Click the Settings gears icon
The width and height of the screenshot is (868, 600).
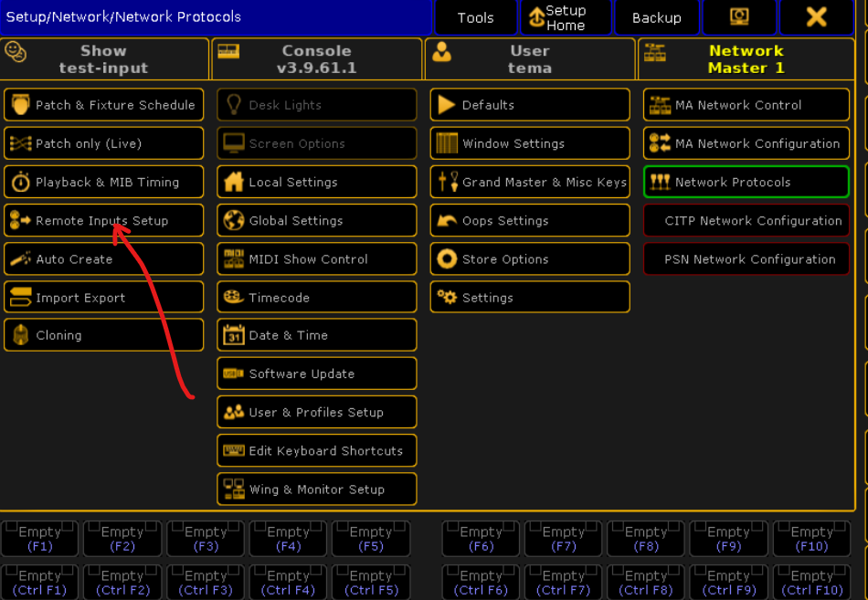pyautogui.click(x=447, y=297)
